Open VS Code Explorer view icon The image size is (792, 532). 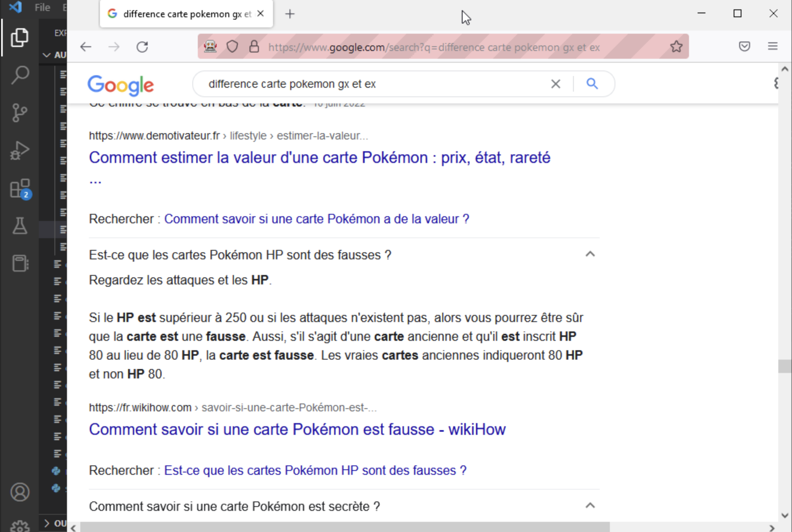pos(20,38)
